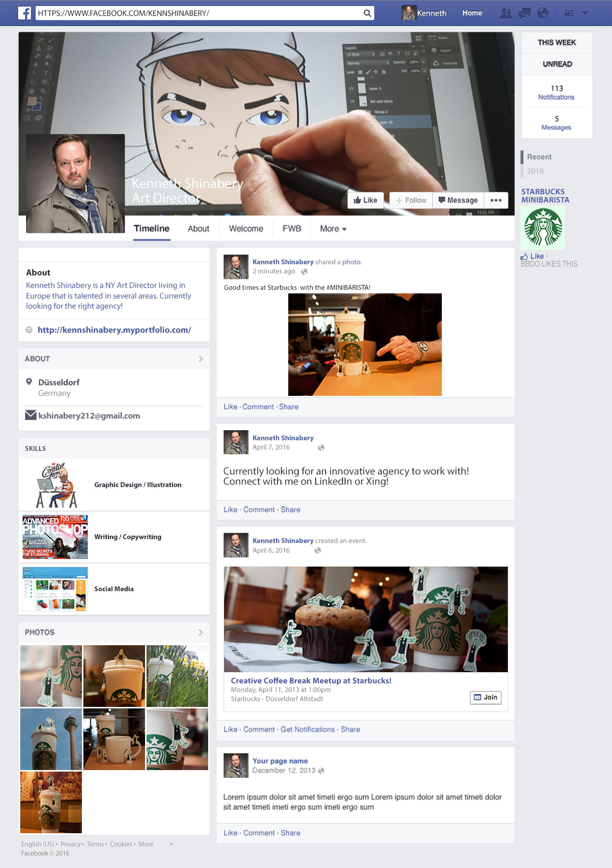Screen dimensions: 612x868
Task: Expand the PHOTOS section chevron
Action: pos(201,632)
